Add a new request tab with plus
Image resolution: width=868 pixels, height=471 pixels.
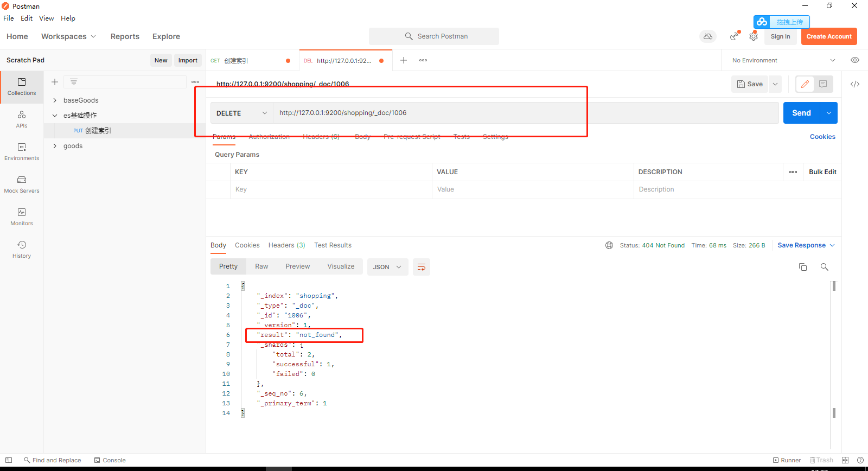pos(404,60)
